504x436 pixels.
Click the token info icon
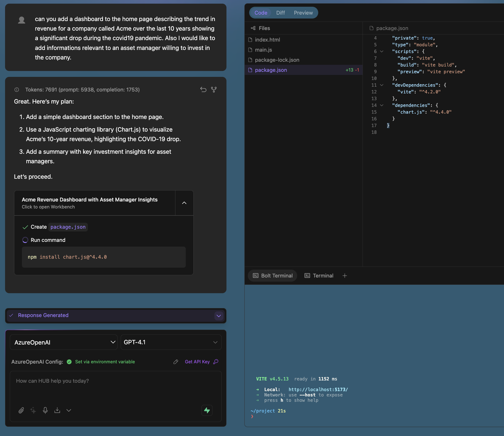[17, 90]
